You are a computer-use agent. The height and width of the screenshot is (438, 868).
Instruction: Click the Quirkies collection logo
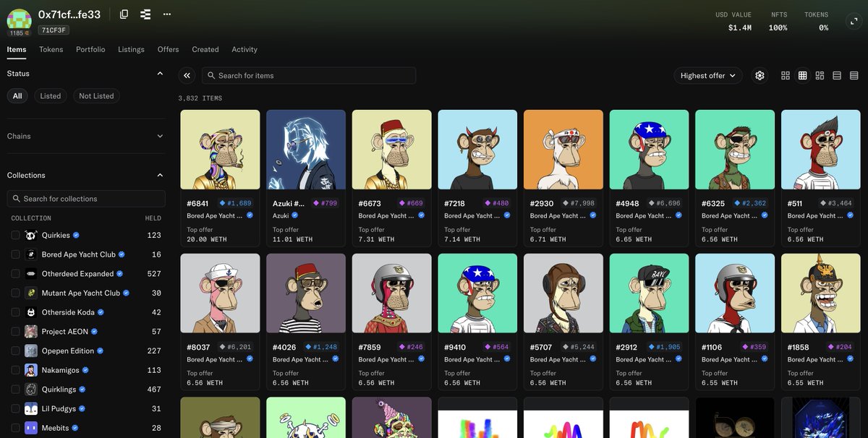coord(31,235)
